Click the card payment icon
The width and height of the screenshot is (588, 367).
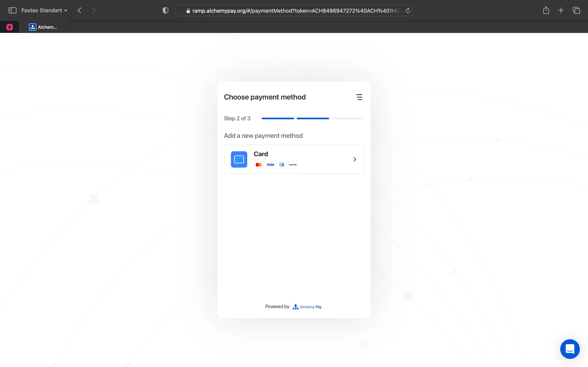tap(239, 159)
